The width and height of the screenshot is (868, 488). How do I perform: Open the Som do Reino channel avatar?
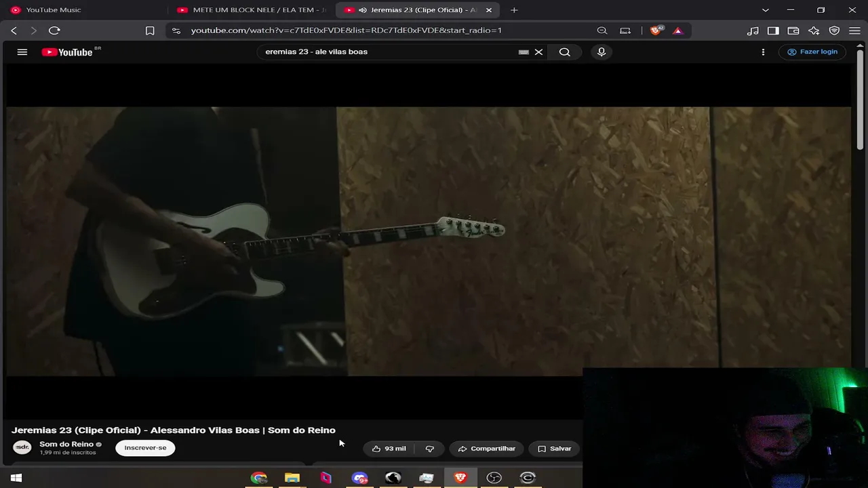pyautogui.click(x=22, y=447)
